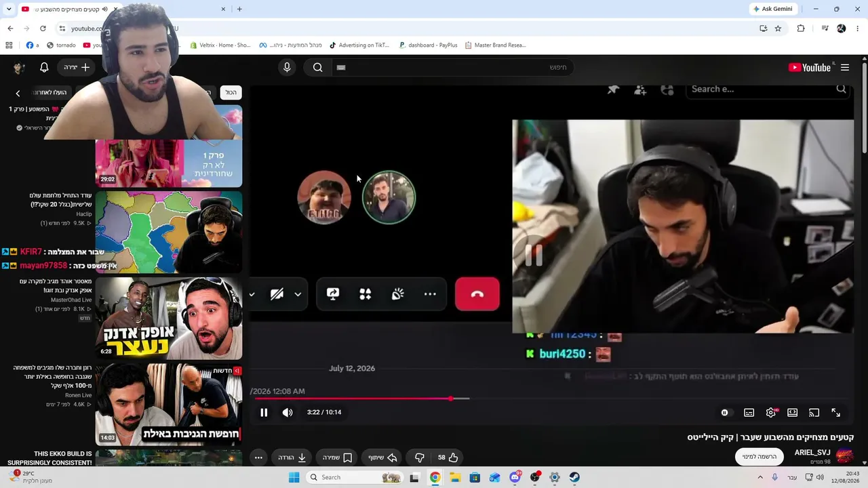Toggle subtitles on the player
This screenshot has height=488, width=868.
[749, 412]
